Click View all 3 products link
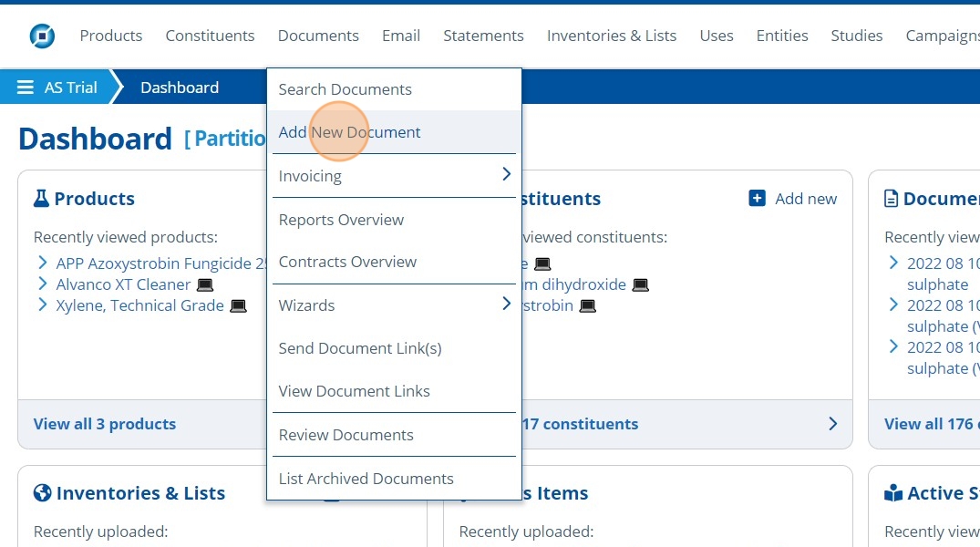This screenshot has height=547, width=980. [x=104, y=424]
